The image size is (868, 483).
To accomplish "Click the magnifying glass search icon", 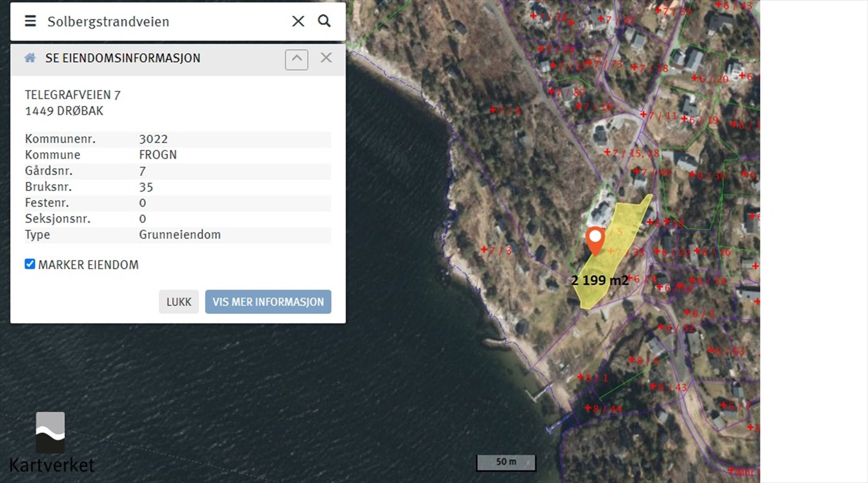I will pos(324,21).
